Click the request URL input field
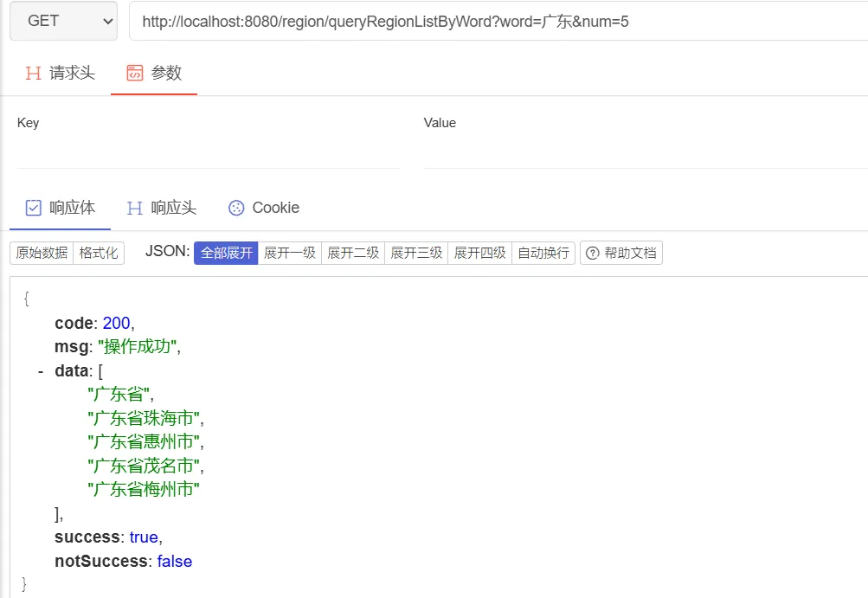 click(498, 22)
